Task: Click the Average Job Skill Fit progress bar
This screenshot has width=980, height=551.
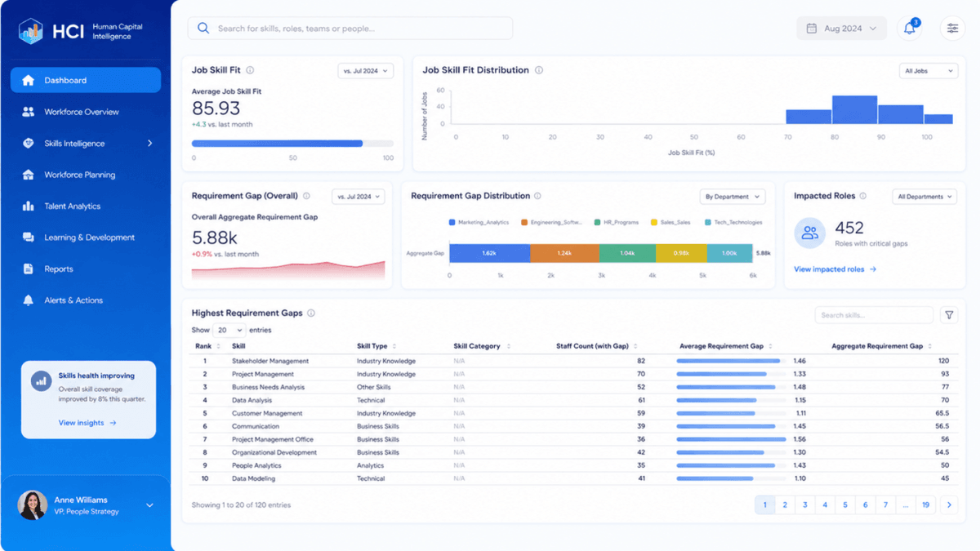Action: tap(292, 144)
